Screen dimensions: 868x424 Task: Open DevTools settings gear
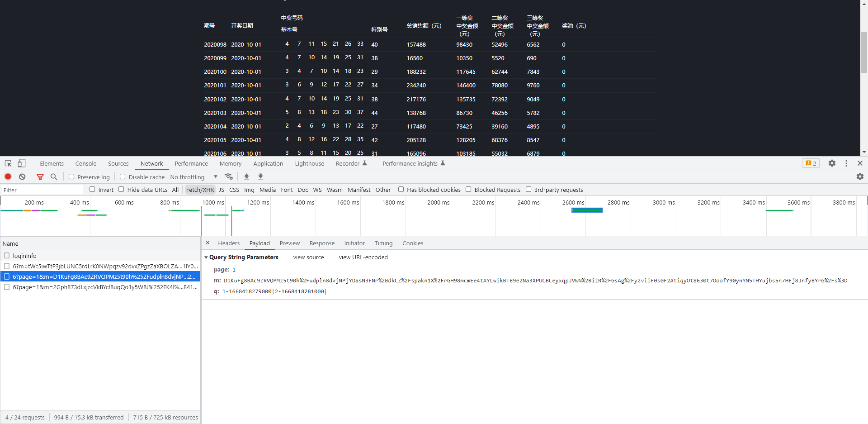[x=832, y=163]
